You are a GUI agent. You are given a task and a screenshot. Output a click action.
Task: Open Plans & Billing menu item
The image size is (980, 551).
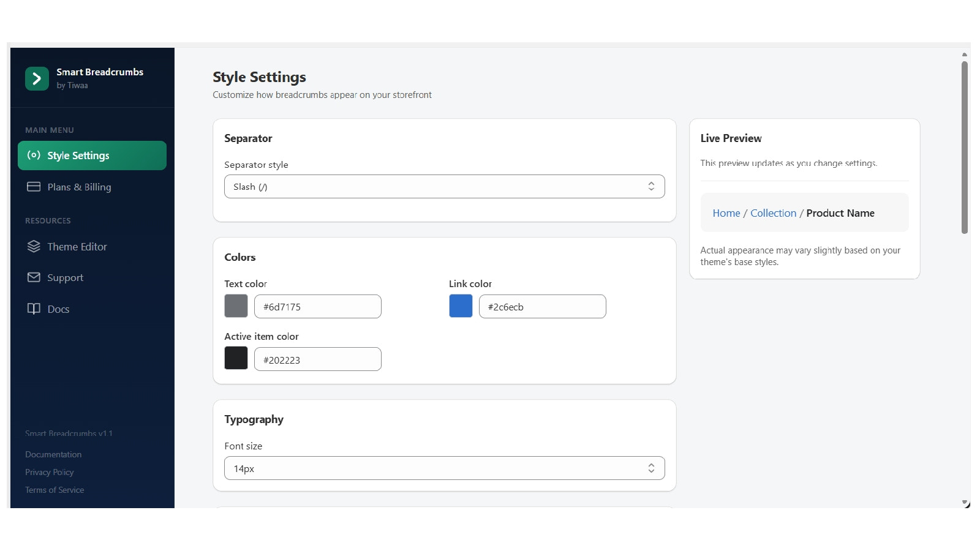92,187
